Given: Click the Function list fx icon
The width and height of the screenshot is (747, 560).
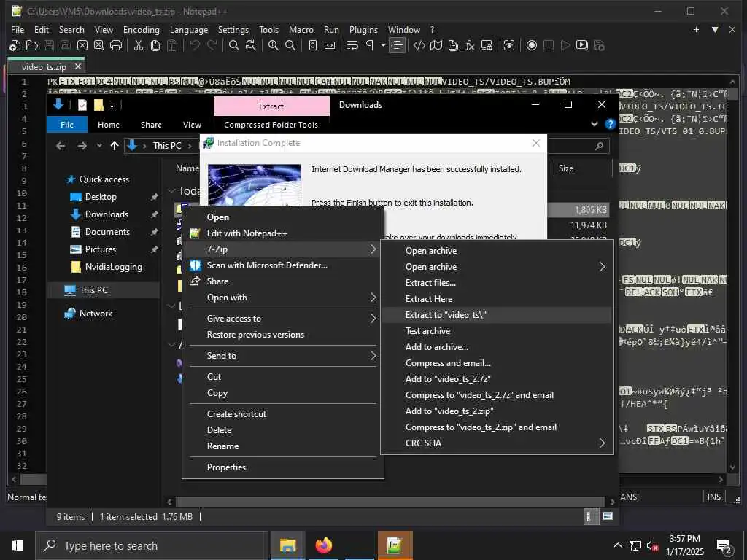Looking at the screenshot, I should tap(470, 46).
